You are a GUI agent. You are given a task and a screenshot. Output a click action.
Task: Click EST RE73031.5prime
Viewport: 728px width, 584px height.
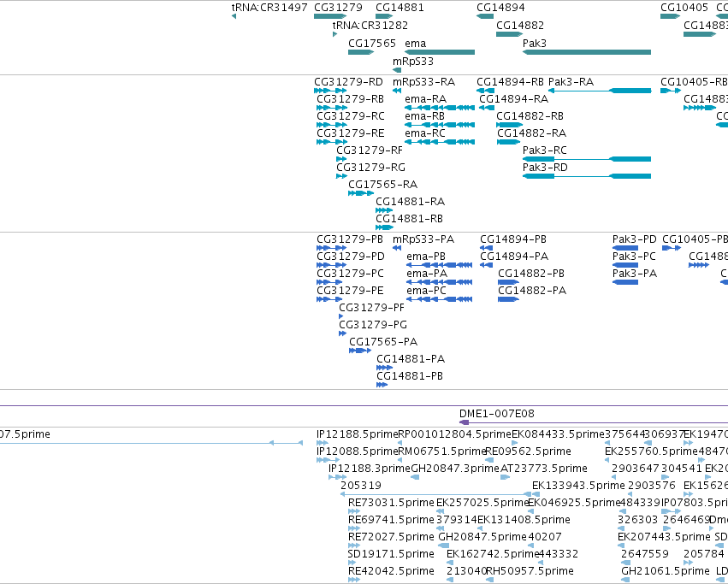pyautogui.click(x=391, y=503)
